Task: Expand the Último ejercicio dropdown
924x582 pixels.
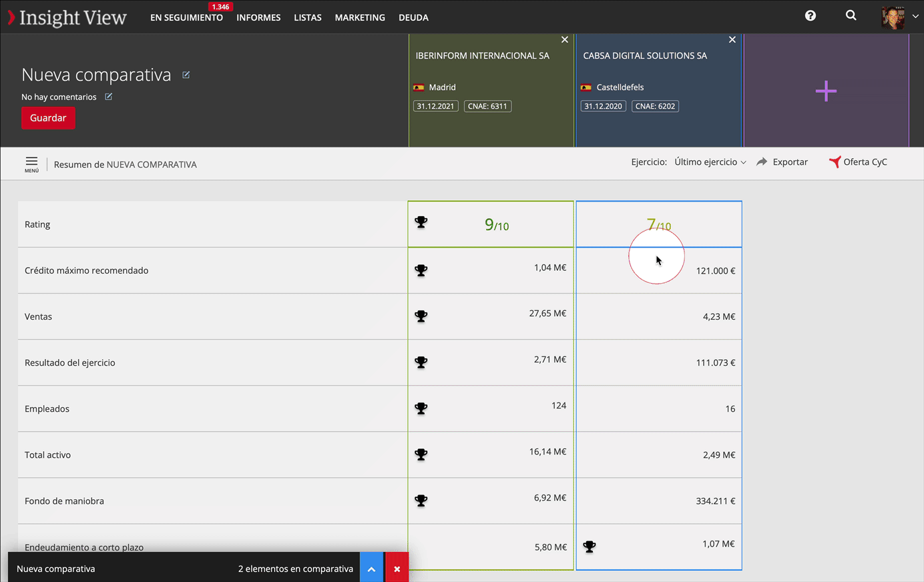Action: (710, 162)
